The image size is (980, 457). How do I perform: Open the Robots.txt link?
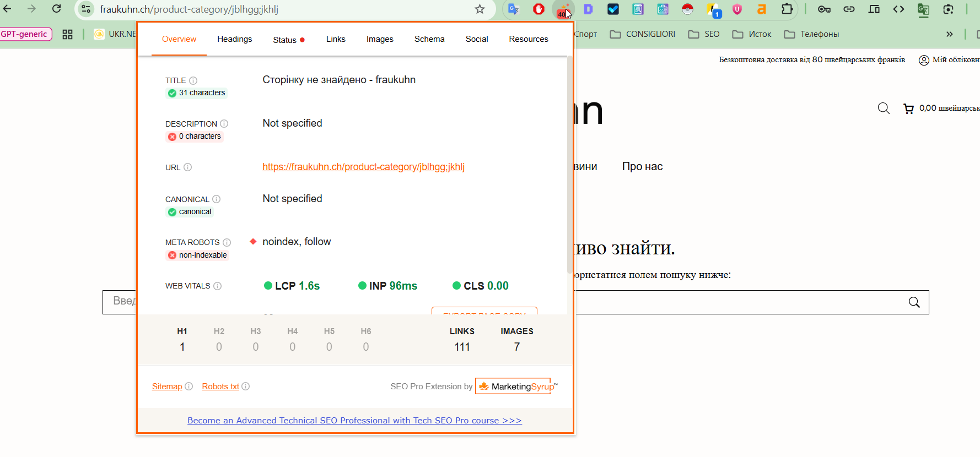tap(220, 387)
